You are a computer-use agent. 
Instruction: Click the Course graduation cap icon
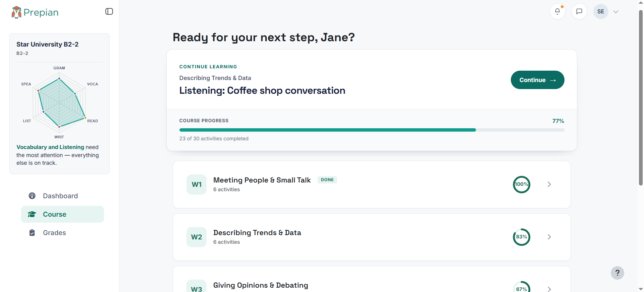32,214
